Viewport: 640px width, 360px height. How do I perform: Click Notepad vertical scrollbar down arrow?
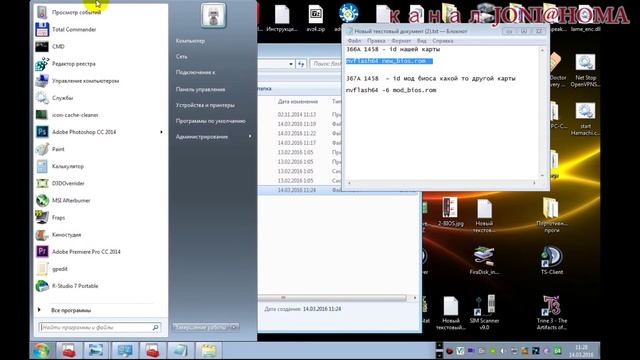542,176
